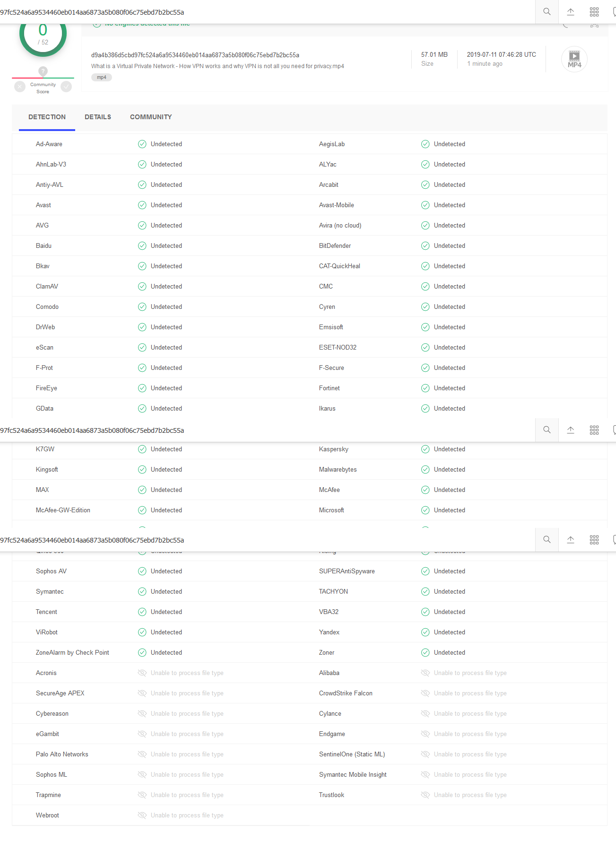
Task: Click the DrWeb engine name
Action: [45, 327]
